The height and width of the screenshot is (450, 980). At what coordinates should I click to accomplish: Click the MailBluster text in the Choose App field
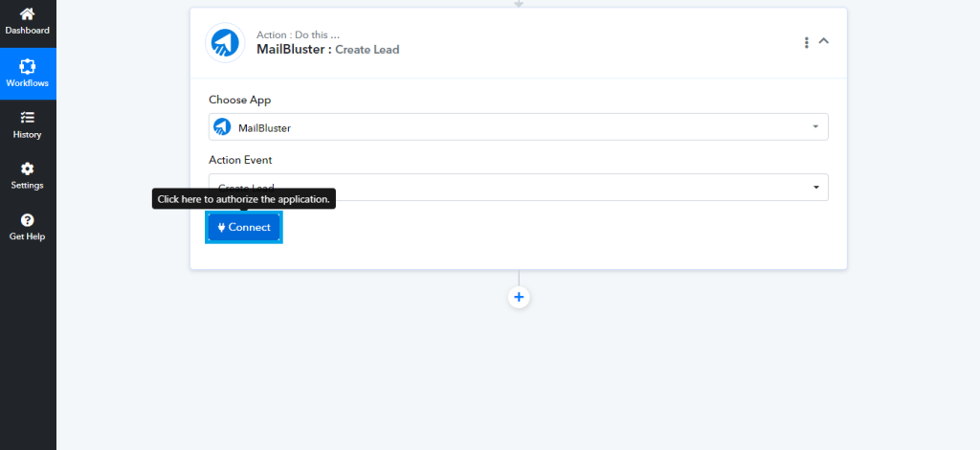pyautogui.click(x=264, y=127)
